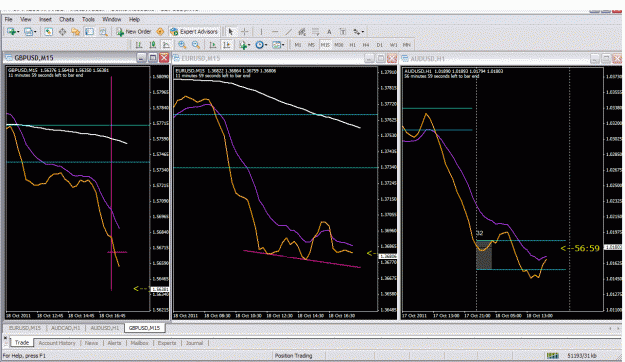Expand the periodicity clock dropdown

[x=266, y=45]
